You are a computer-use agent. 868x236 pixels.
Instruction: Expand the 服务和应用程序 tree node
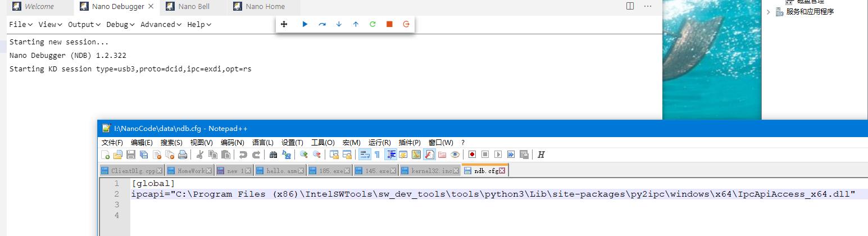[769, 12]
